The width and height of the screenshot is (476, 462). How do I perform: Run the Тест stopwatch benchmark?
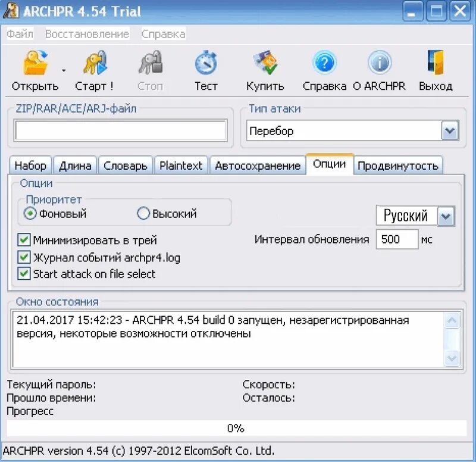206,63
